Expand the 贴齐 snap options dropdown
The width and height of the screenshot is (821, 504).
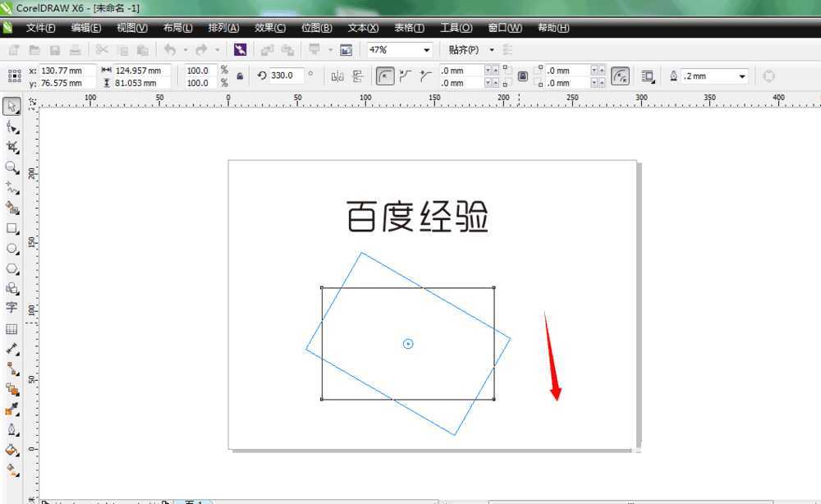[491, 49]
